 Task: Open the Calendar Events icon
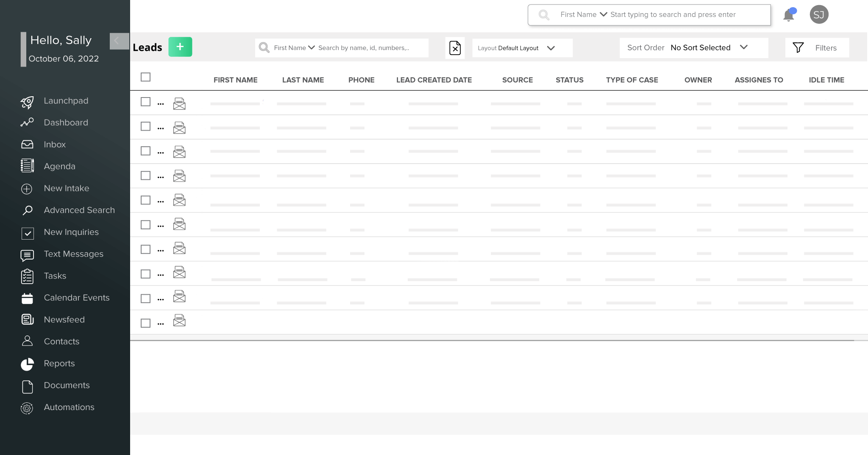(27, 298)
